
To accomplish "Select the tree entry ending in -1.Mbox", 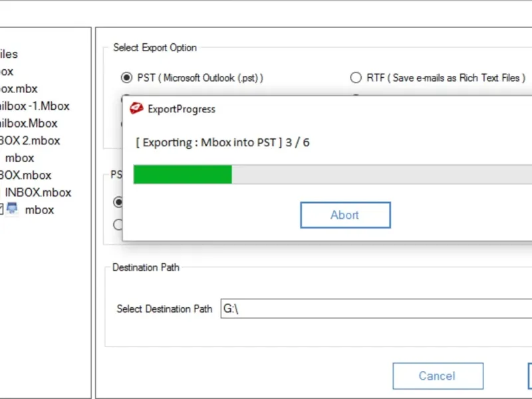I will click(33, 106).
